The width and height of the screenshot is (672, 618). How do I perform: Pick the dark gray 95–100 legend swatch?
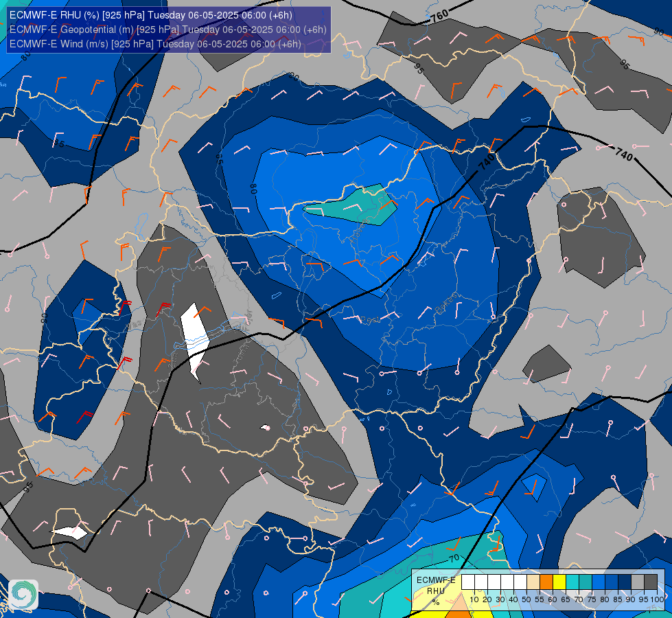651,582
